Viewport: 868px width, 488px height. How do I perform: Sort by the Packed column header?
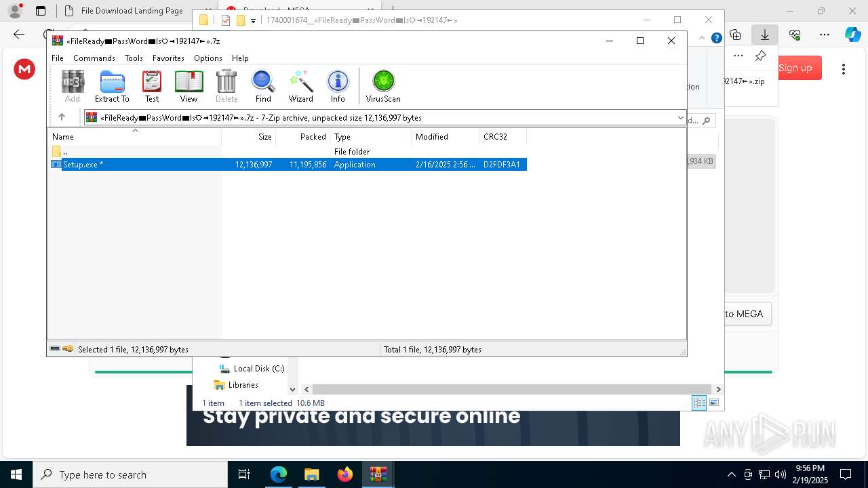pos(303,137)
